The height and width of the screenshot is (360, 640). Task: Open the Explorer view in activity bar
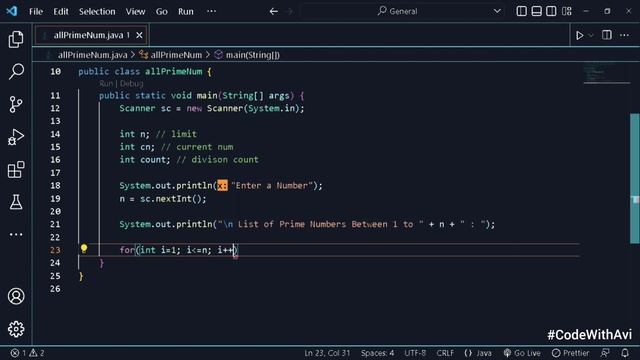(16, 39)
